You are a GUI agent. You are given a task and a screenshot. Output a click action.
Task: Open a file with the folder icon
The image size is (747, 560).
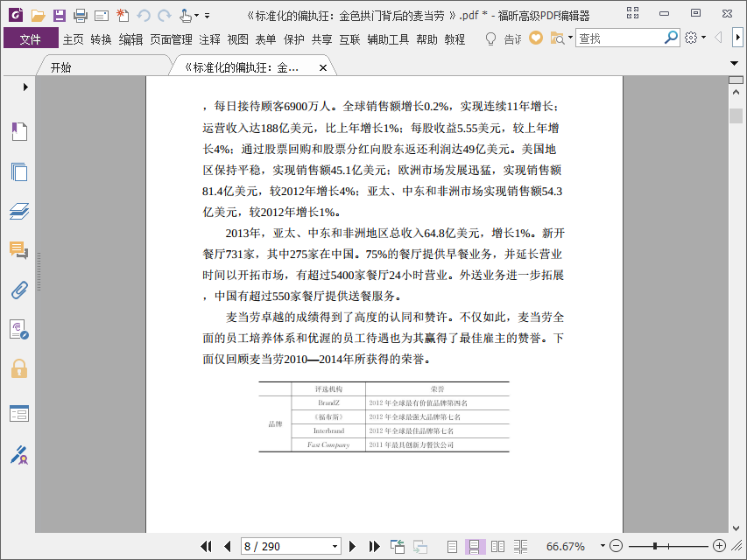pos(39,16)
